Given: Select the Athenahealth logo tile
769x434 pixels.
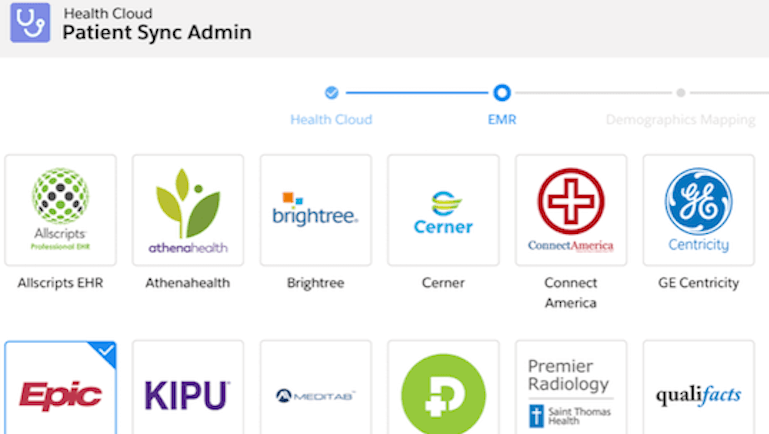Looking at the screenshot, I should tap(188, 210).
